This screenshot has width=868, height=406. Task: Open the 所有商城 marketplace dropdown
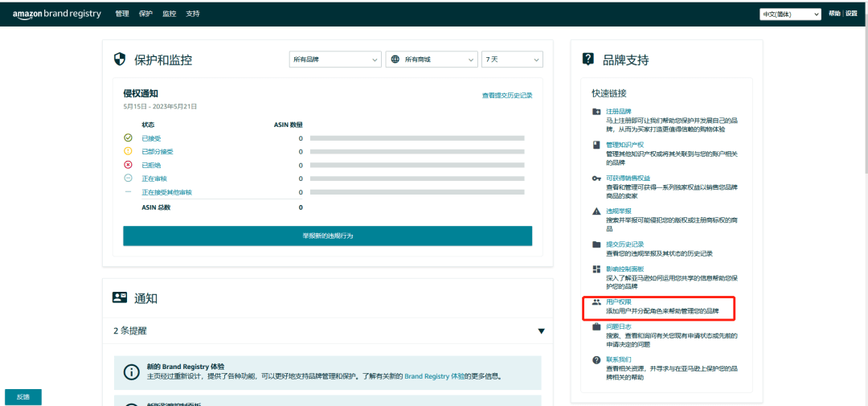coord(431,59)
